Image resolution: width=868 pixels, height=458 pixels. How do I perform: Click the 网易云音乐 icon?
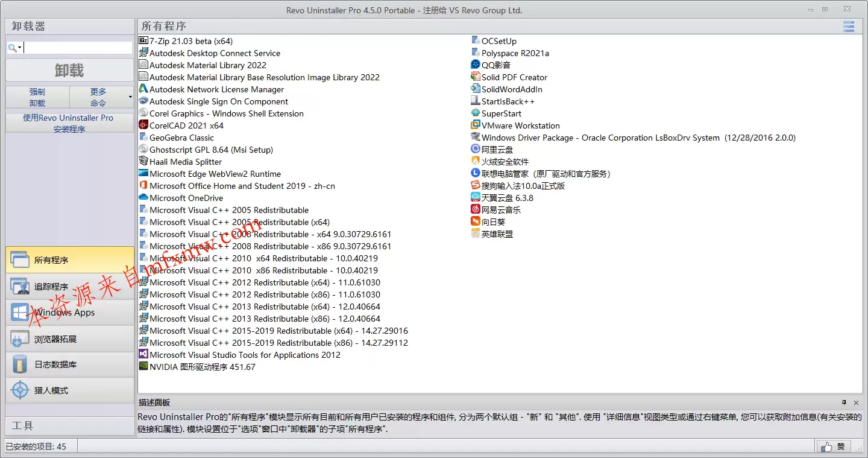click(476, 209)
